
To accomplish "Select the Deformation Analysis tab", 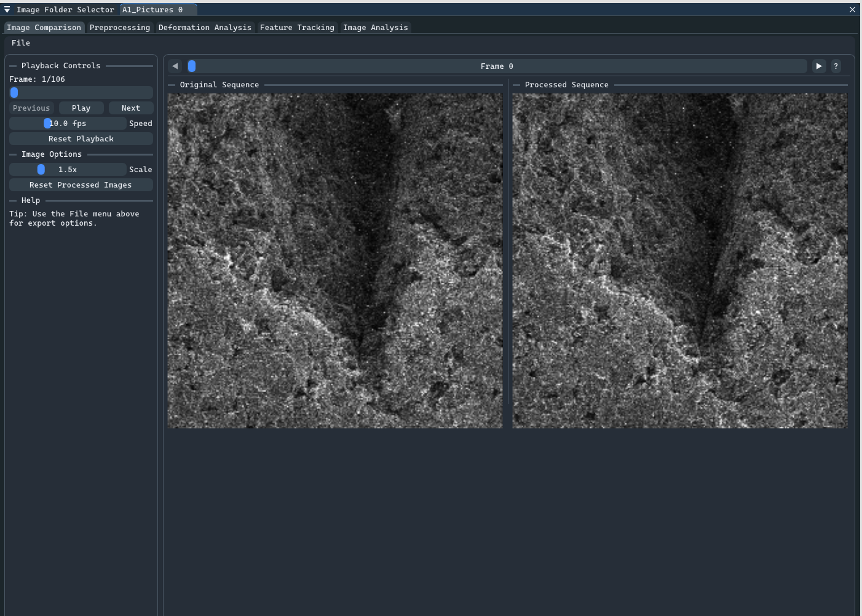I will [x=205, y=27].
